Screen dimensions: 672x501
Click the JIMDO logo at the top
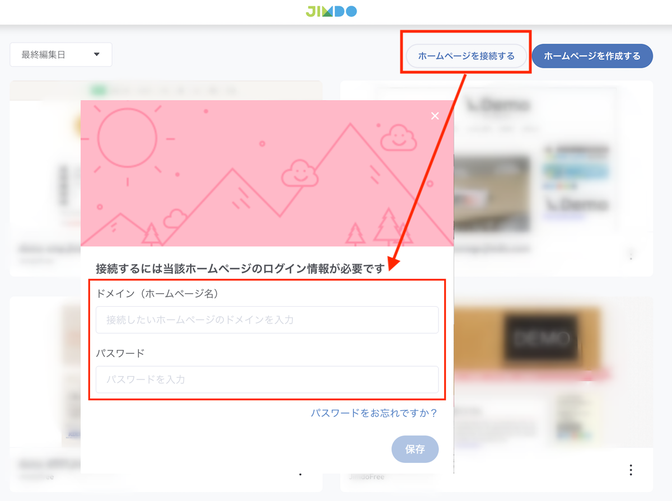(331, 11)
